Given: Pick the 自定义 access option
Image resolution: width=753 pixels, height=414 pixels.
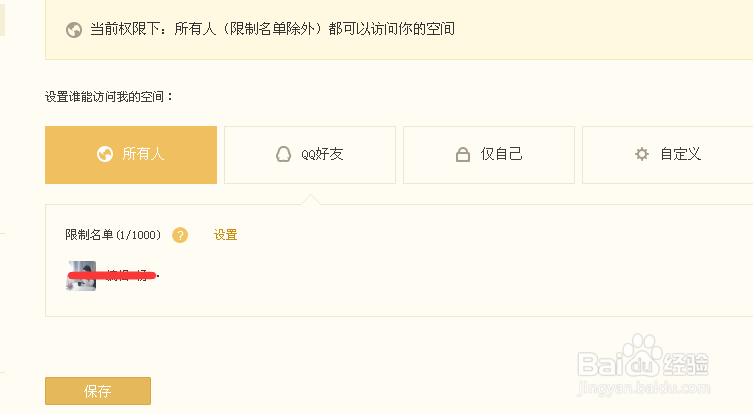Looking at the screenshot, I should [x=668, y=155].
